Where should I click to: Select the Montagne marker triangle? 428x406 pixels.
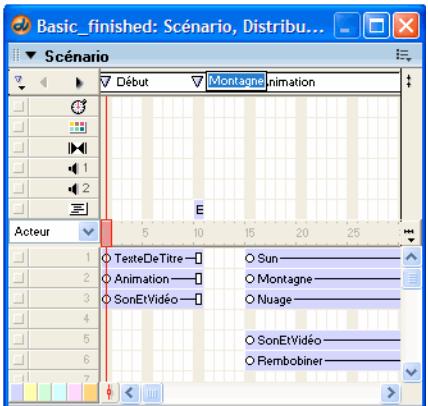(x=197, y=82)
